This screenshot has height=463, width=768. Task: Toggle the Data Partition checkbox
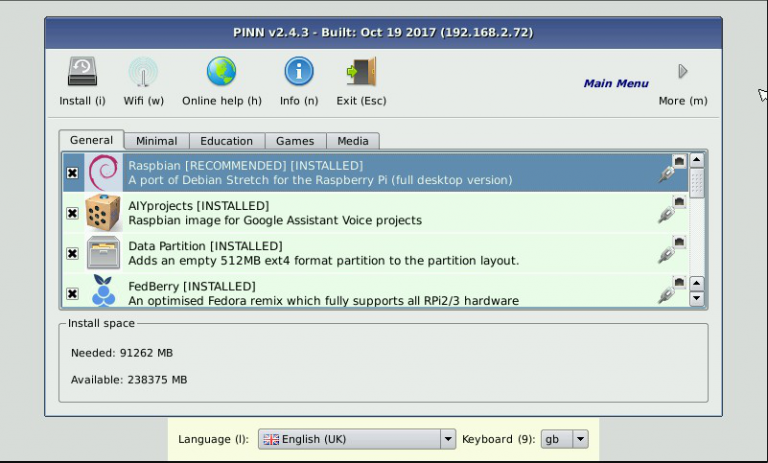tap(72, 253)
